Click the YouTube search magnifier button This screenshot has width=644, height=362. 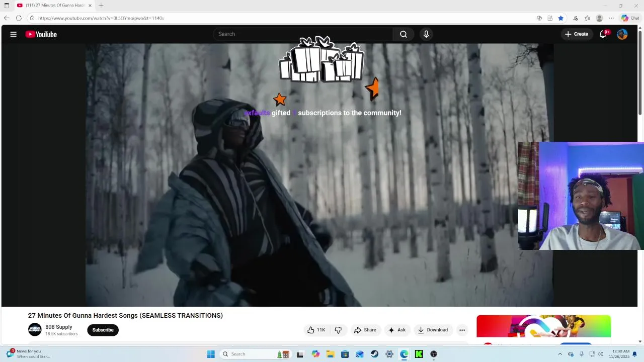[x=404, y=34]
